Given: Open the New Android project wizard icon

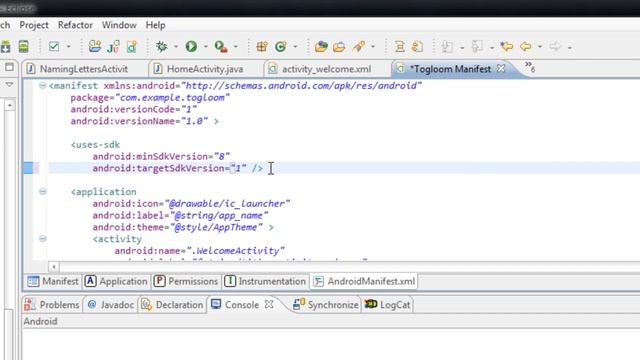Looking at the screenshot, I should coord(95,47).
